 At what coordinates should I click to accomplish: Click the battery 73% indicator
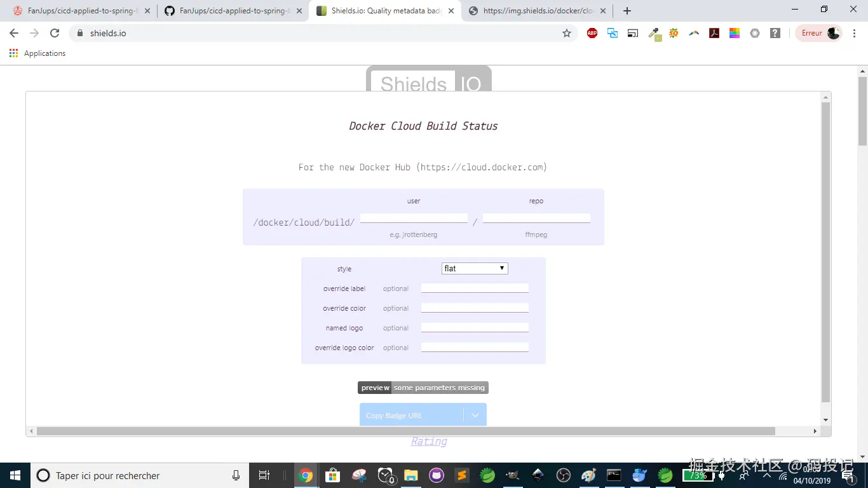tap(698, 475)
